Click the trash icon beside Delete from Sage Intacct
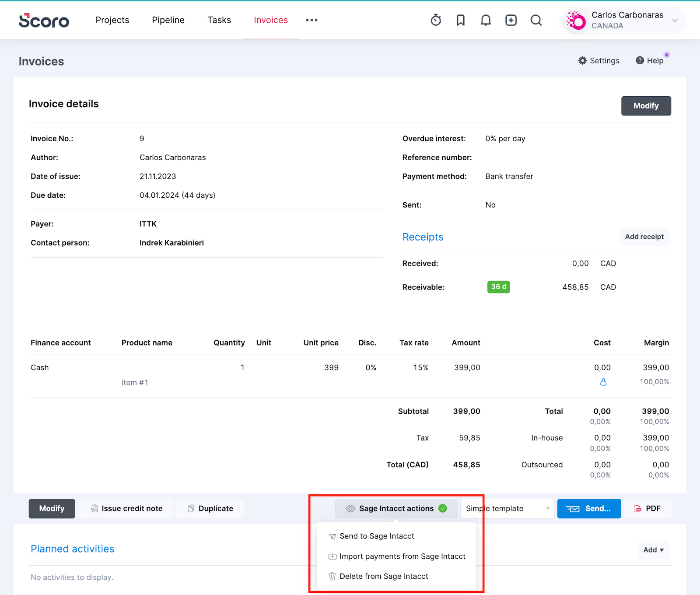Viewport: 700px width, 595px height. pyautogui.click(x=332, y=577)
